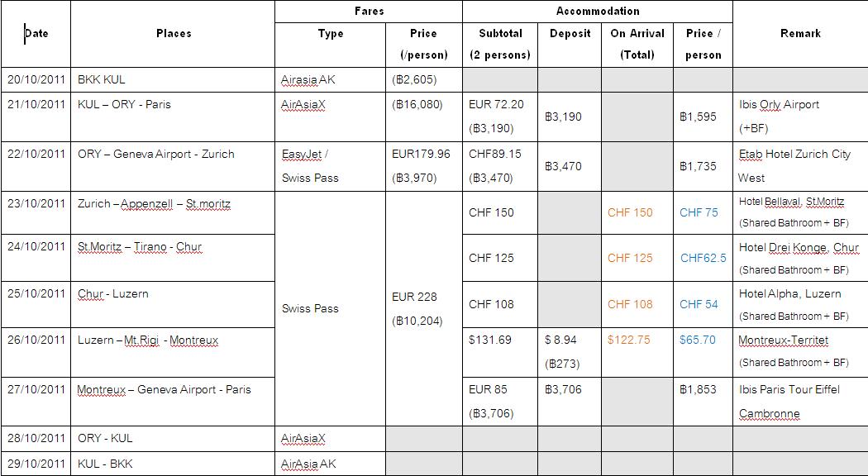Click the Hotel Alpha, Luzern remark
Screen dimensions: 868x476
[x=790, y=294]
